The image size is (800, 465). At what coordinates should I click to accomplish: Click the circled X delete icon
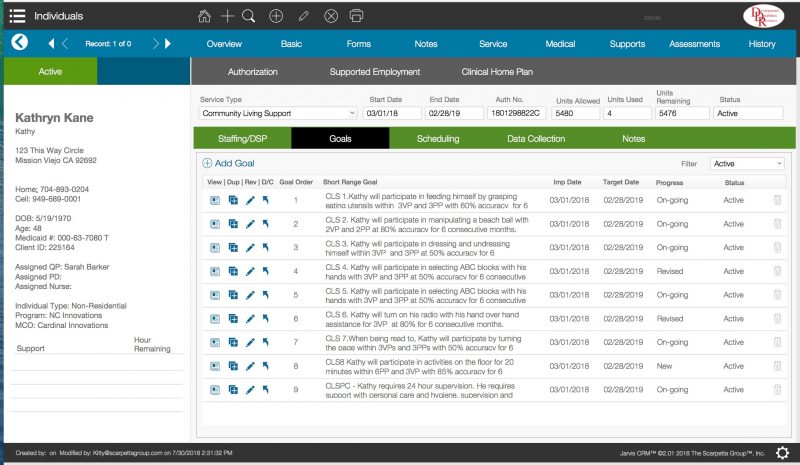point(331,16)
